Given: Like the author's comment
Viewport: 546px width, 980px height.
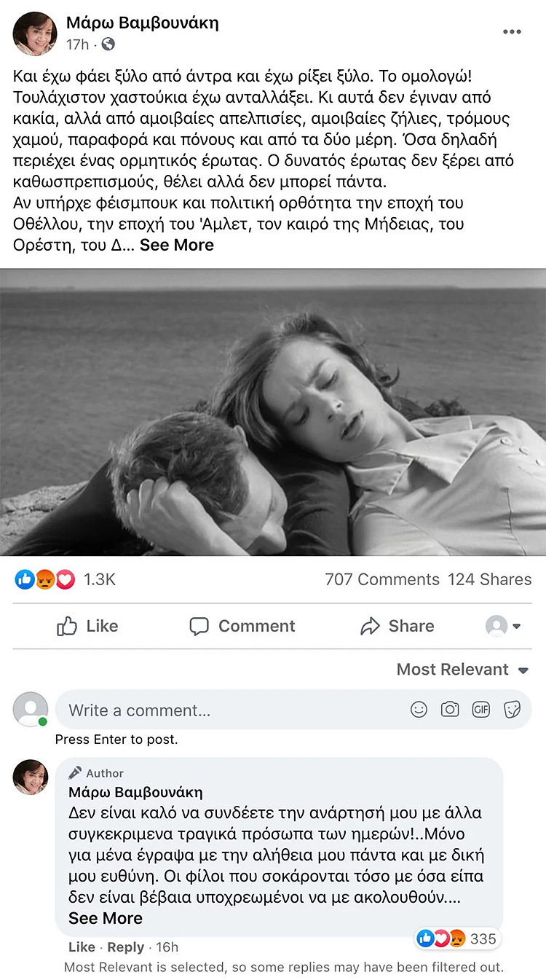Looking at the screenshot, I should (x=82, y=947).
